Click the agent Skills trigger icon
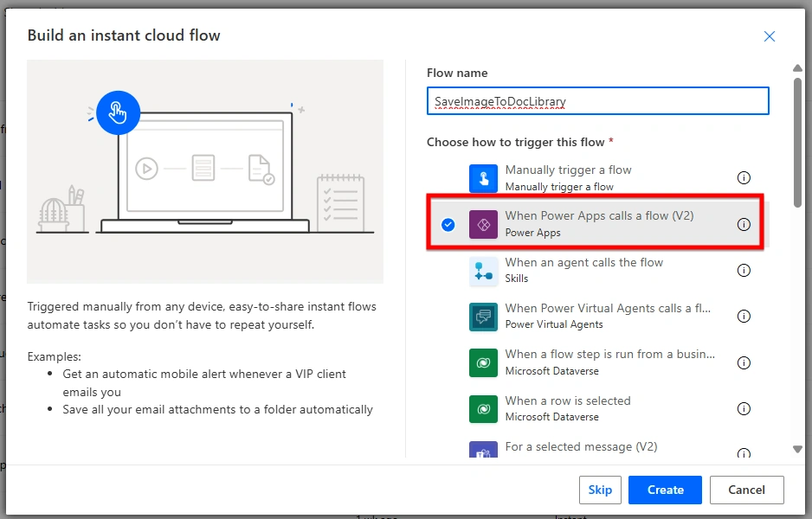Viewport: 812px width, 519px height. pos(483,271)
